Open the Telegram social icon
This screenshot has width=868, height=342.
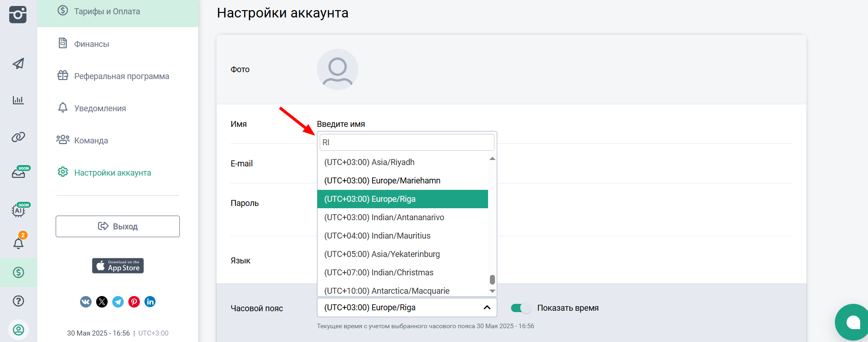point(118,302)
